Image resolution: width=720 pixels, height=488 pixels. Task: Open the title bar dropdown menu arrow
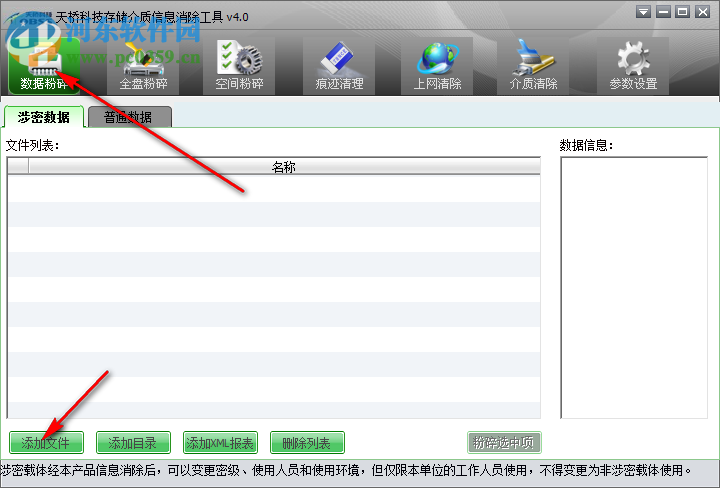[643, 12]
